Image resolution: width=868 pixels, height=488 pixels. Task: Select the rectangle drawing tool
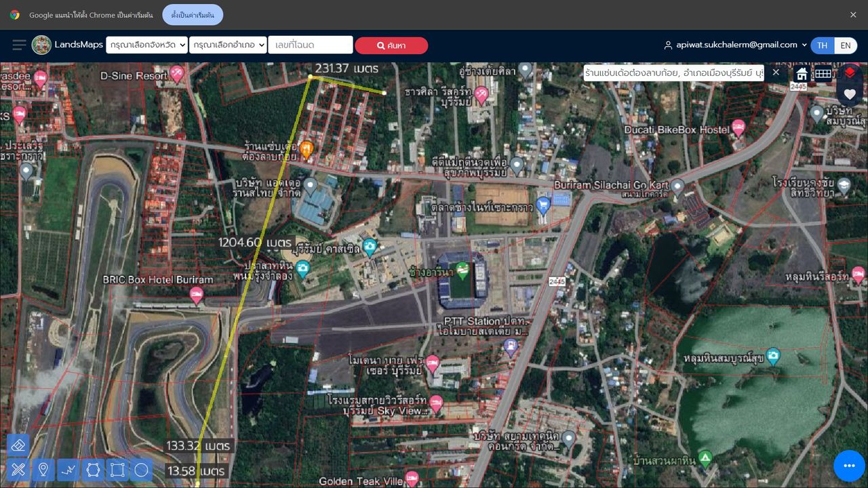[x=117, y=469]
